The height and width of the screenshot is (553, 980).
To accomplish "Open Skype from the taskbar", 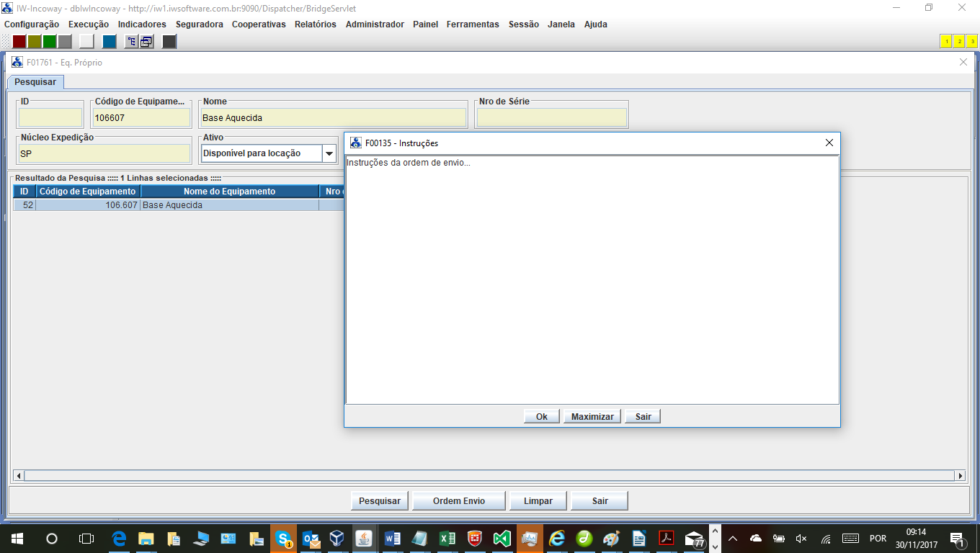I will pyautogui.click(x=283, y=539).
